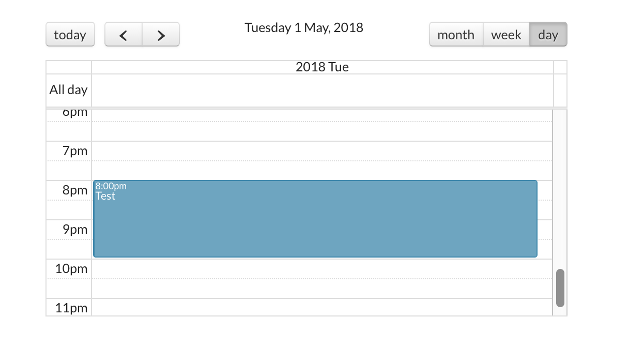Click the Tuesday 1 May, 2018 title
This screenshot has width=644, height=362.
[x=304, y=27]
